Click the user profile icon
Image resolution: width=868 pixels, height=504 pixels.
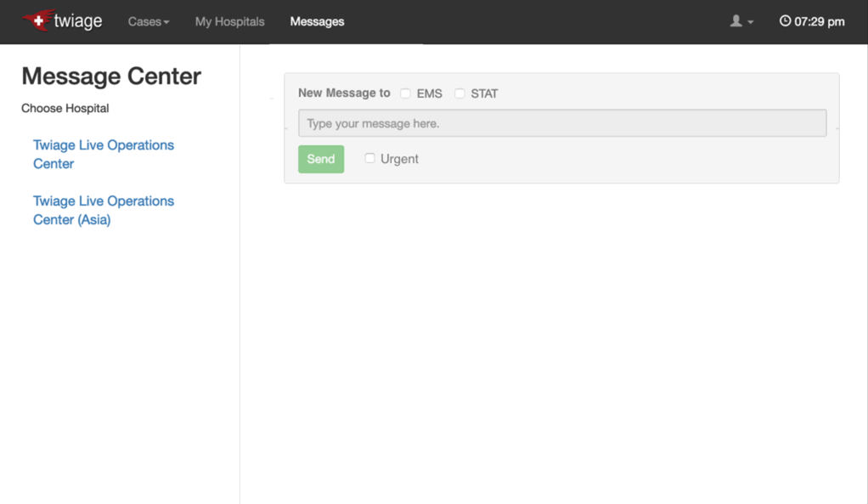click(x=736, y=21)
